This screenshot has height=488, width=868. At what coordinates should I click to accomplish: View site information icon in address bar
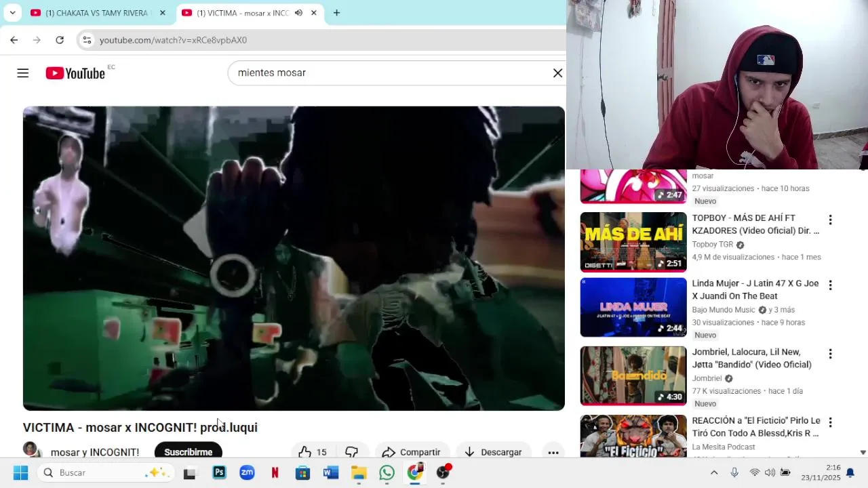tap(87, 40)
